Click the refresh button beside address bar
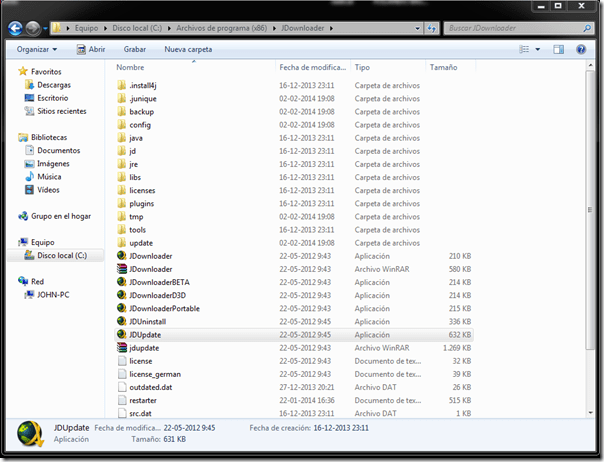 [431, 28]
